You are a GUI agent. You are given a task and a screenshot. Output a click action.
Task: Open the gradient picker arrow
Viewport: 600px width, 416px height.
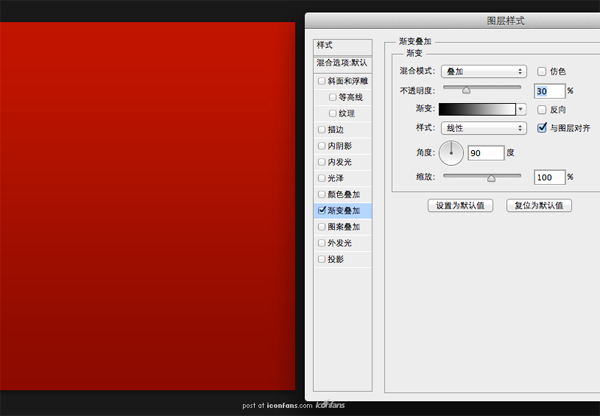[520, 109]
